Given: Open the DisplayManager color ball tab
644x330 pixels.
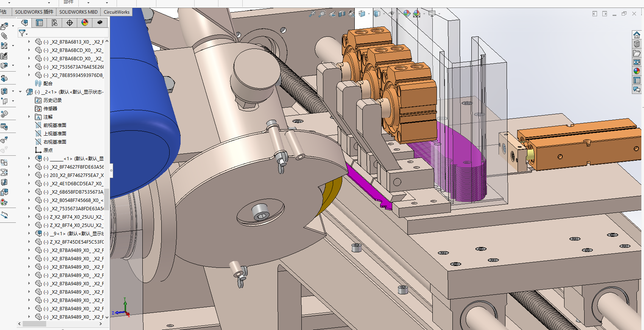Looking at the screenshot, I should [85, 23].
